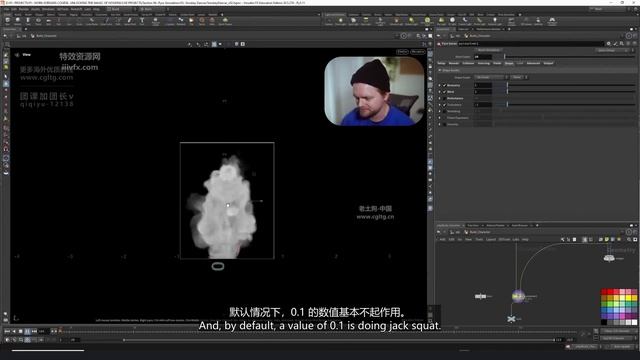
Task: Switch to the Collisions parameter tab
Action: point(468,63)
